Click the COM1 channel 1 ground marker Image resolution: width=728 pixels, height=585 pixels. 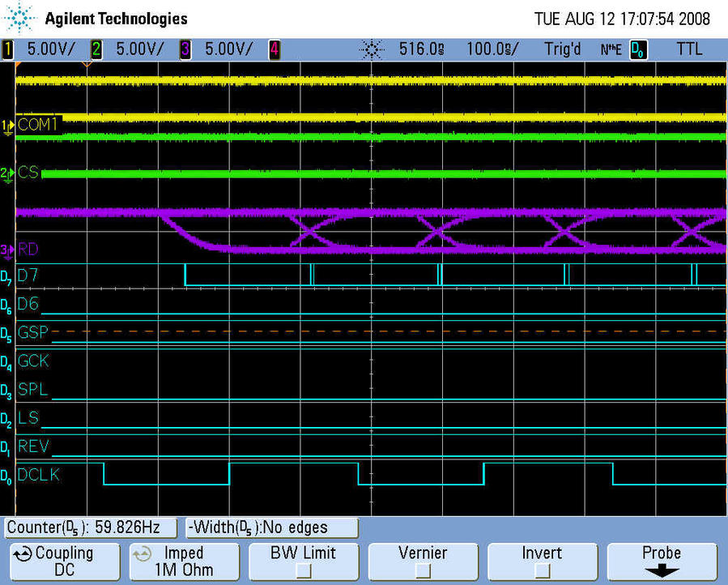8,126
